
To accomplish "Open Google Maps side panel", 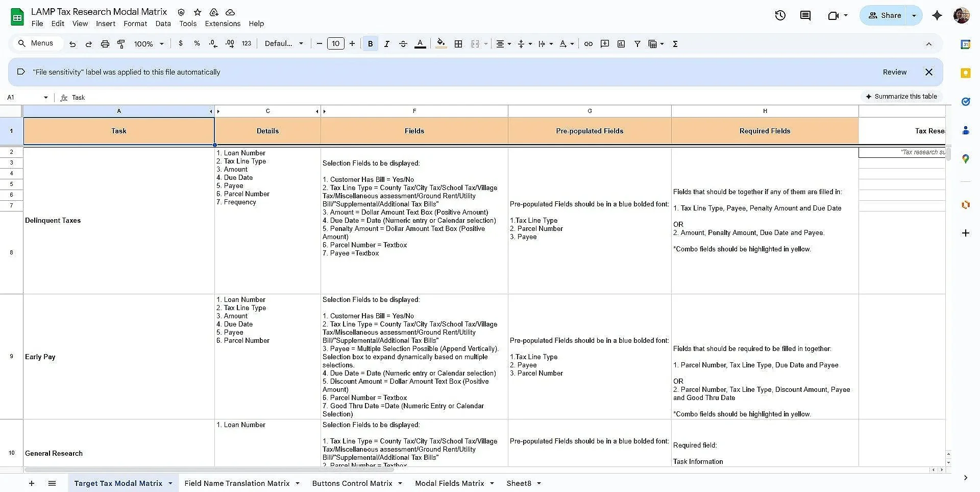I will click(965, 159).
